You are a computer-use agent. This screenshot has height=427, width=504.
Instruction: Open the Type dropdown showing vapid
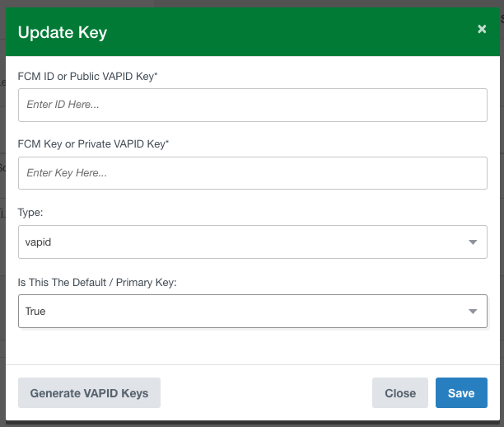click(252, 242)
